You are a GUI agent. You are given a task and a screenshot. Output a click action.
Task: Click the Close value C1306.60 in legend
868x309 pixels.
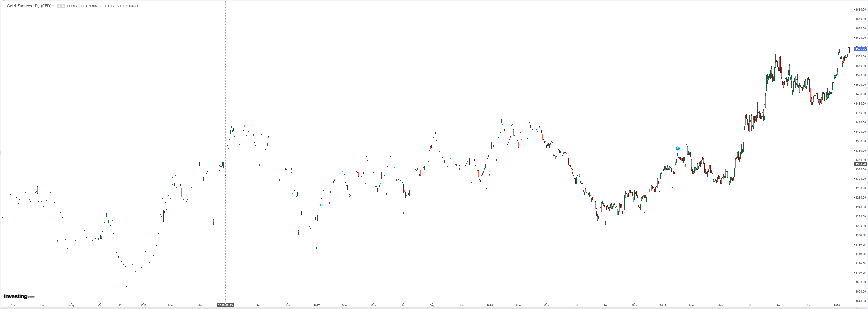[x=131, y=6]
